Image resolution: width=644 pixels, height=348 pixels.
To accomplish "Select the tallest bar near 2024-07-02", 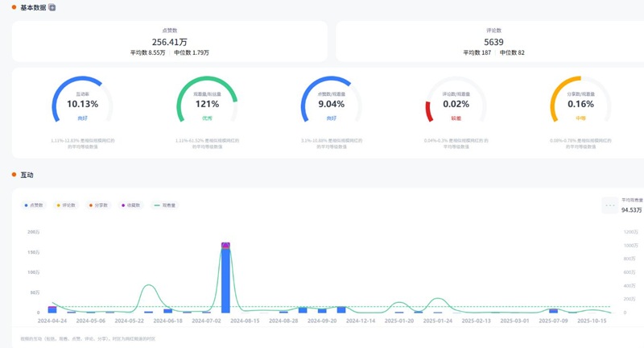I will click(225, 280).
